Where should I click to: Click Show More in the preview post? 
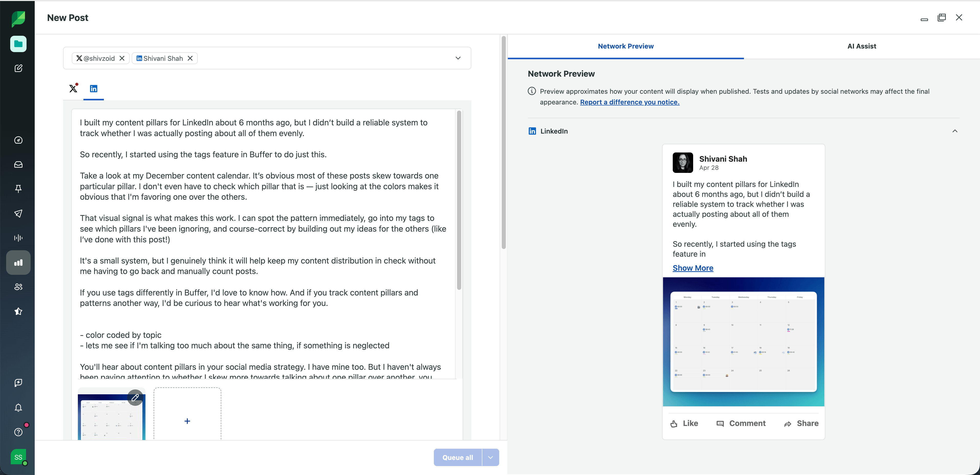[693, 268]
